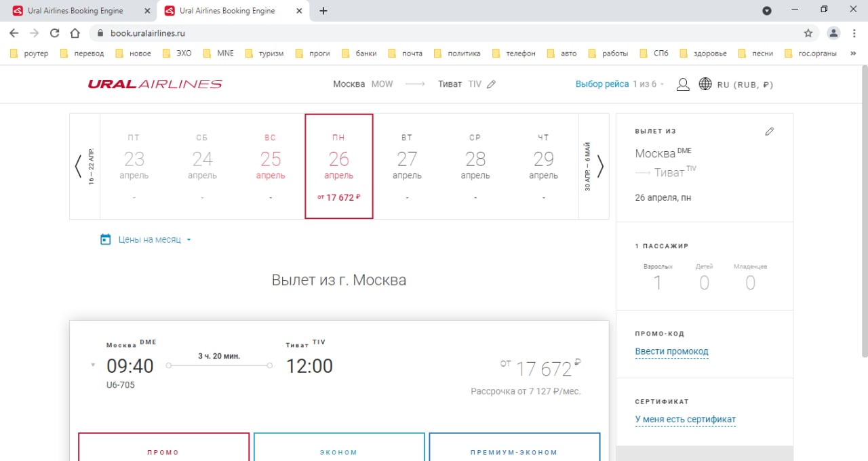Click Рассрочка от 7 127 ₽/мес. text
Viewport: 868px width, 461px height.
(526, 391)
